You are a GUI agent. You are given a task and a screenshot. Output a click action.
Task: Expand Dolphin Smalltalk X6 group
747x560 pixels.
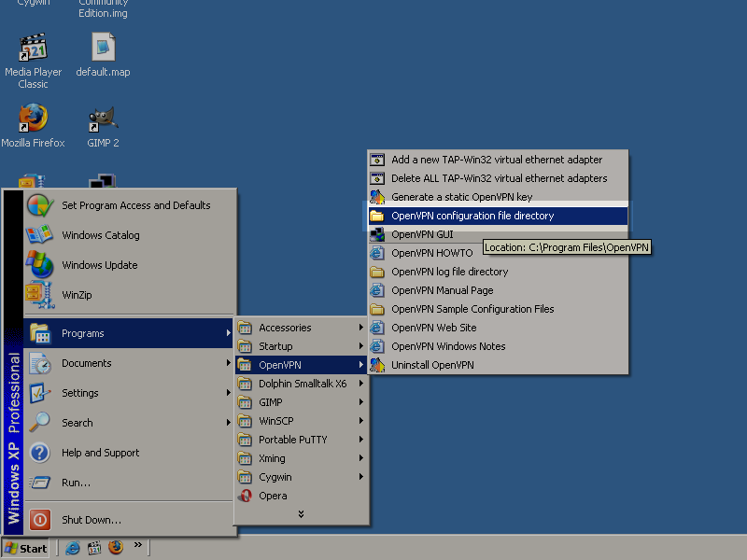click(302, 384)
